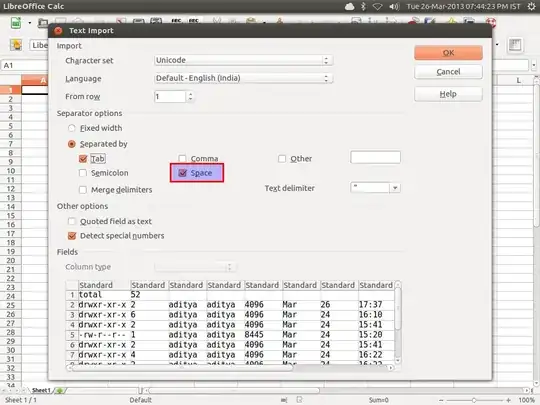540x405 pixels.
Task: Click the zoom-out minus on Calc status bar
Action: 442,400
